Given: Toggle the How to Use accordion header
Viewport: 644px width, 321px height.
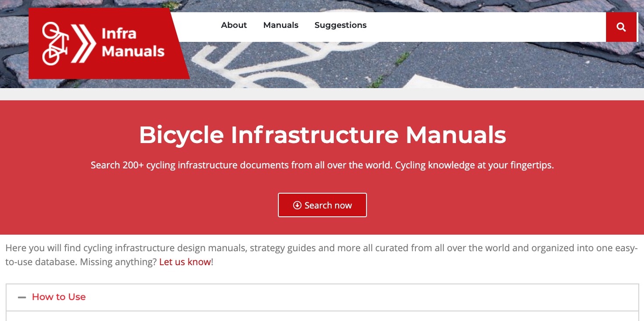Looking at the screenshot, I should tap(322, 297).
